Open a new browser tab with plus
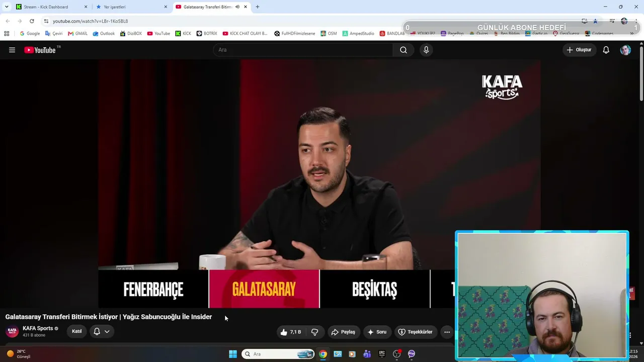 coord(258,7)
